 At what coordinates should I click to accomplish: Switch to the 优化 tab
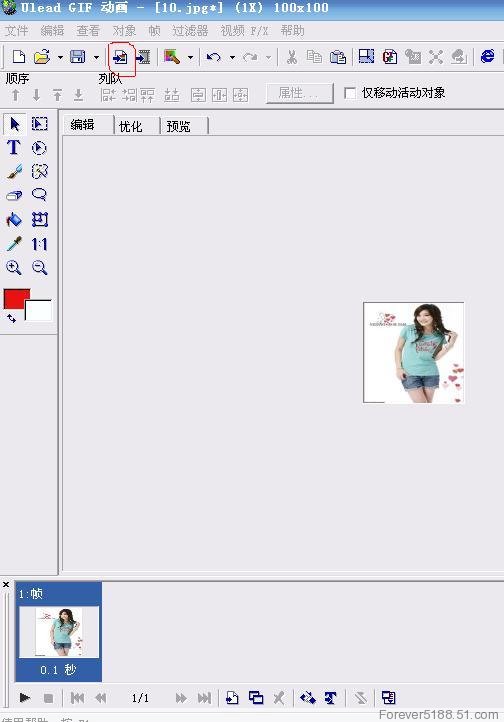[131, 126]
